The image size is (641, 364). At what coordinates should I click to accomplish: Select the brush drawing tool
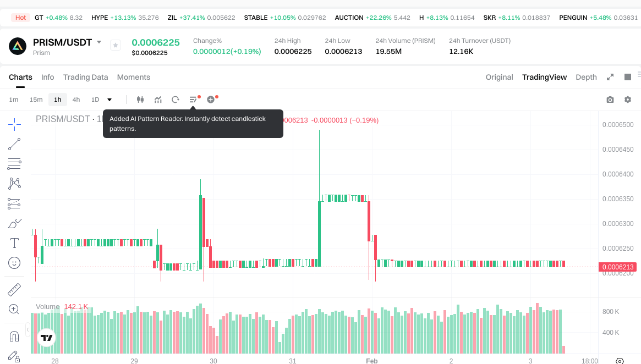(14, 223)
